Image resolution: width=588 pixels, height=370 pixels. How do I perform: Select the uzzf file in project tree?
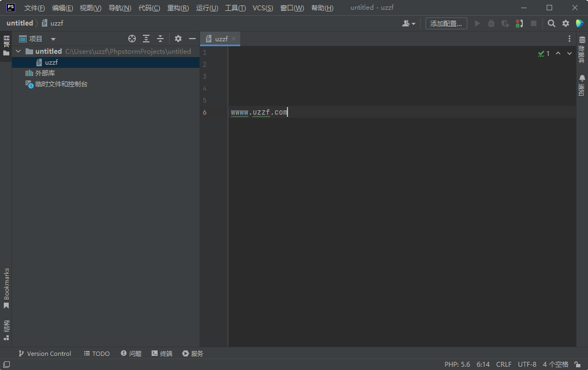47,62
